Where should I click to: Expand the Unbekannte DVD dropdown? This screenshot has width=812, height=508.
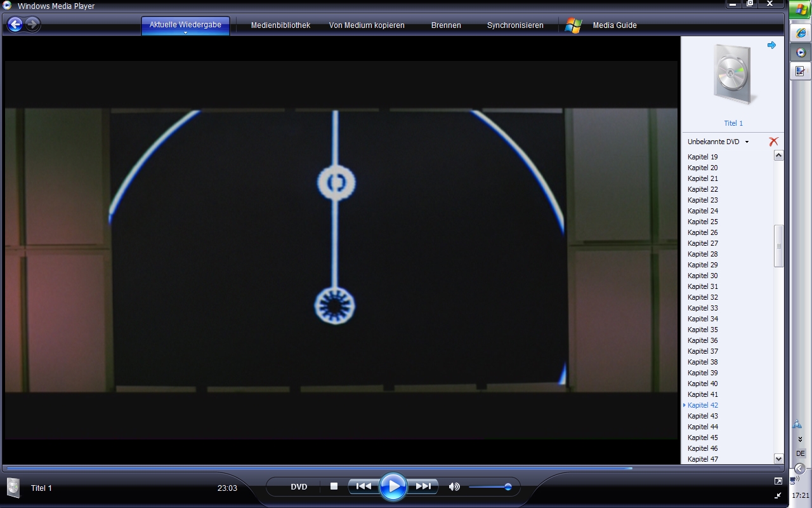747,142
